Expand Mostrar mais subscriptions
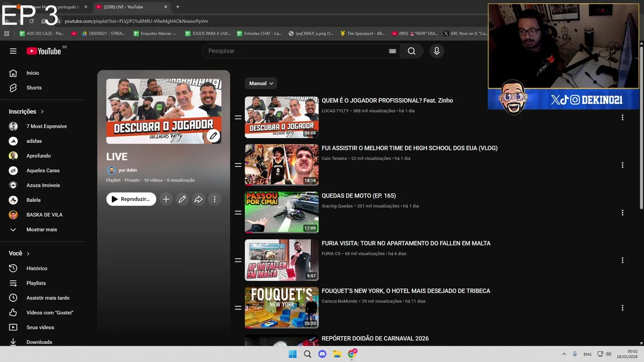Viewport: 644px width, 362px height. 42,229
